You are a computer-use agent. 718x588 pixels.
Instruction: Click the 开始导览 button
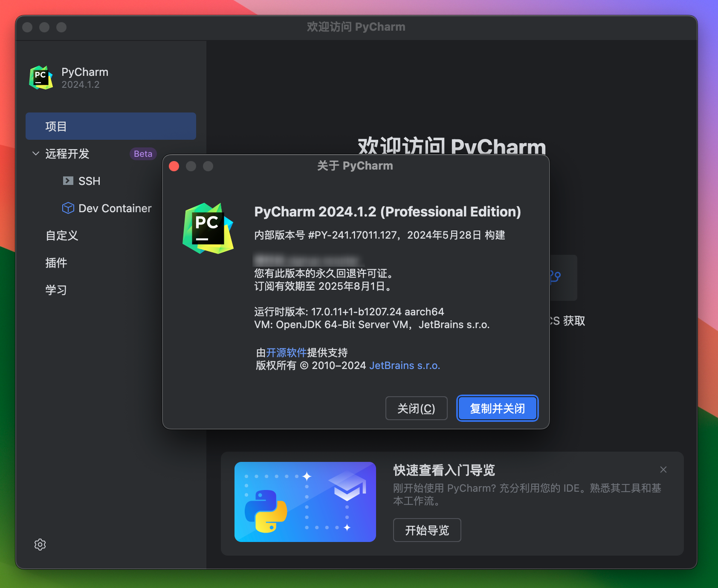click(x=427, y=530)
